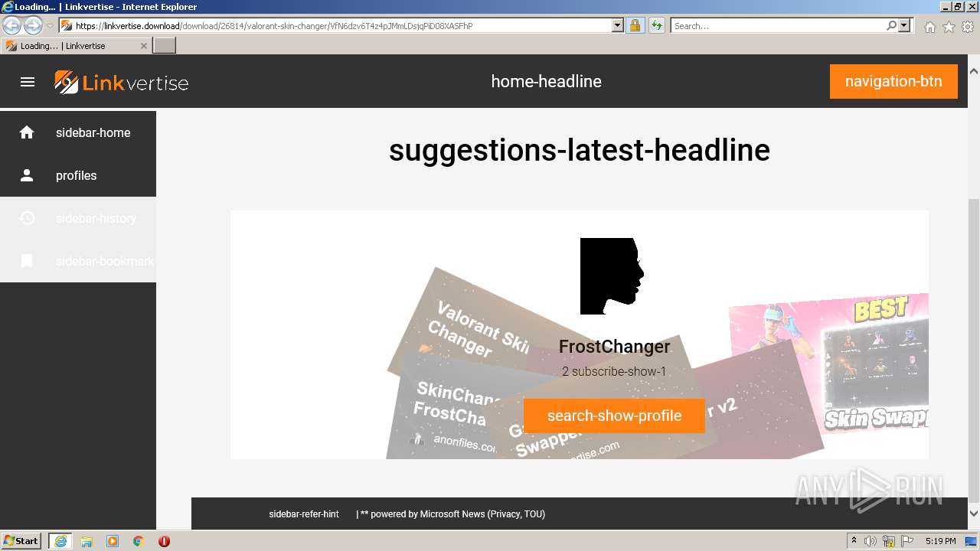
Task: Open the browser Home icon
Action: tap(929, 27)
